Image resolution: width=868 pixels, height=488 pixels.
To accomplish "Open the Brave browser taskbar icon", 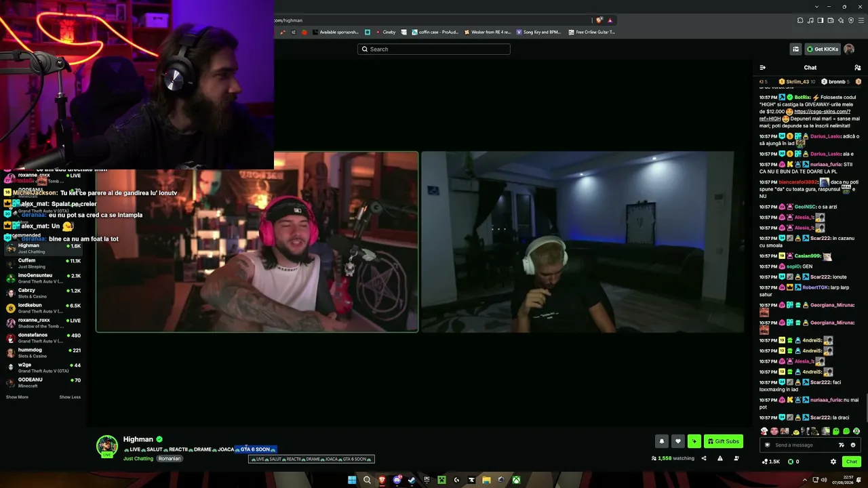I will tap(382, 480).
